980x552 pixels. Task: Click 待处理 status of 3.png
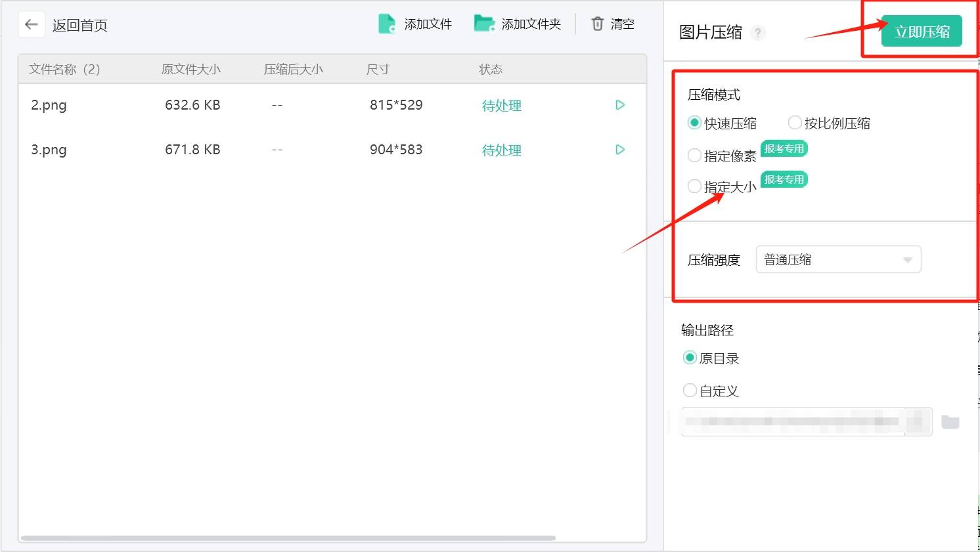502,150
